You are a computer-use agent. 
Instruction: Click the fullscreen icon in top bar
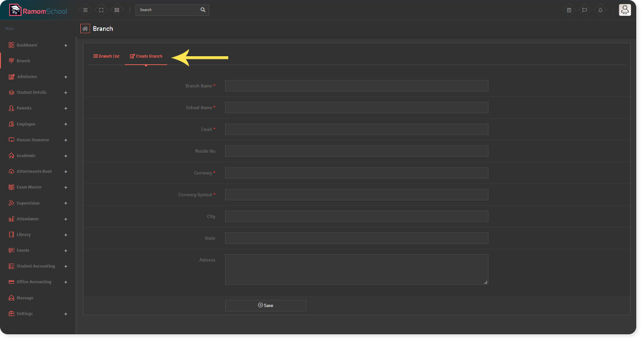[101, 10]
